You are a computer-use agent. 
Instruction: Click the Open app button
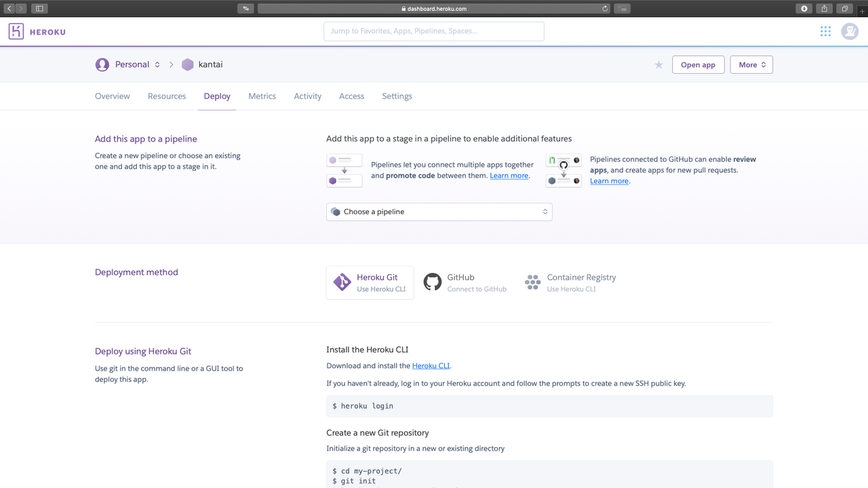(x=698, y=65)
